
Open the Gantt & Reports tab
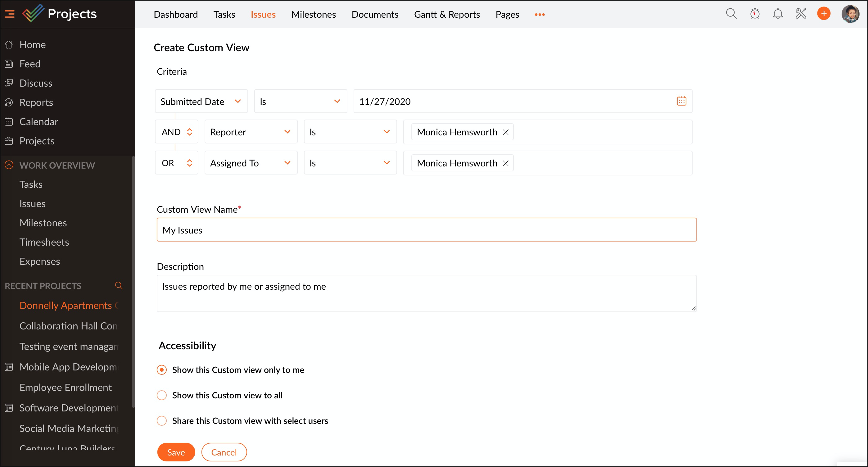447,14
